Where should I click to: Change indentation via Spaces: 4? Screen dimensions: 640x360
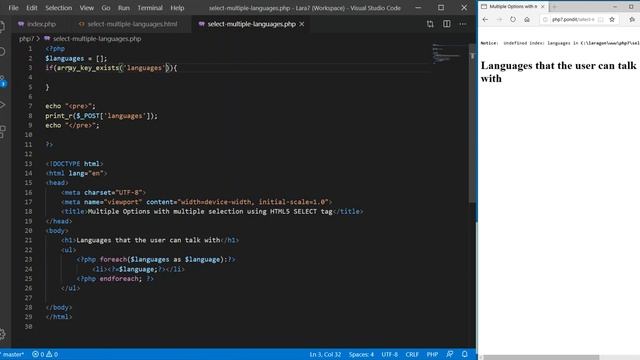click(361, 354)
